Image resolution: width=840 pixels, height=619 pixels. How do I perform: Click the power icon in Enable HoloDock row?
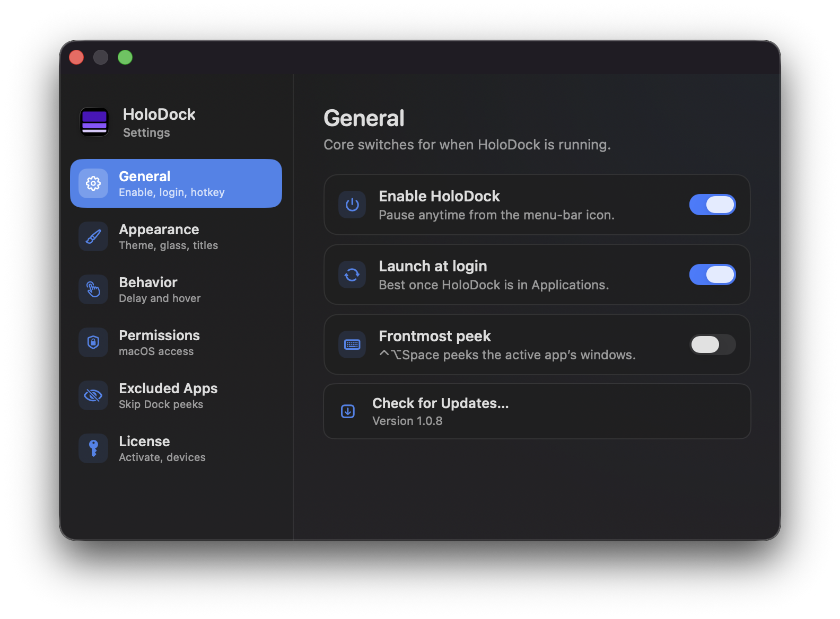coord(352,205)
